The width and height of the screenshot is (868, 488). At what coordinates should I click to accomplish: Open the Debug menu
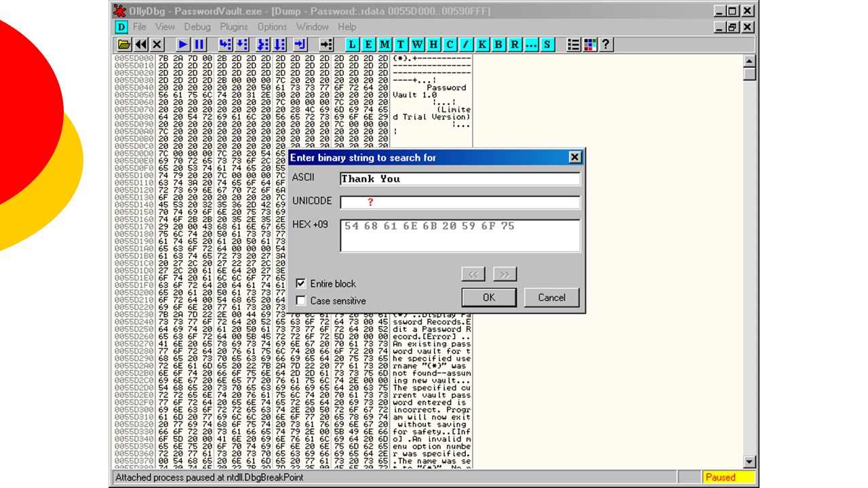pyautogui.click(x=197, y=27)
